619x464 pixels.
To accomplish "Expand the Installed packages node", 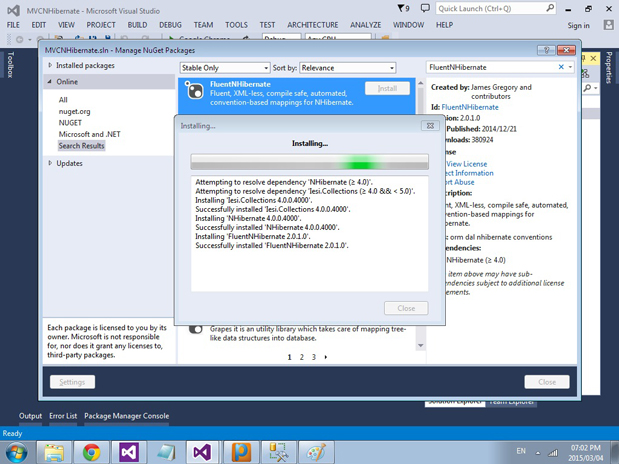I will click(50, 66).
